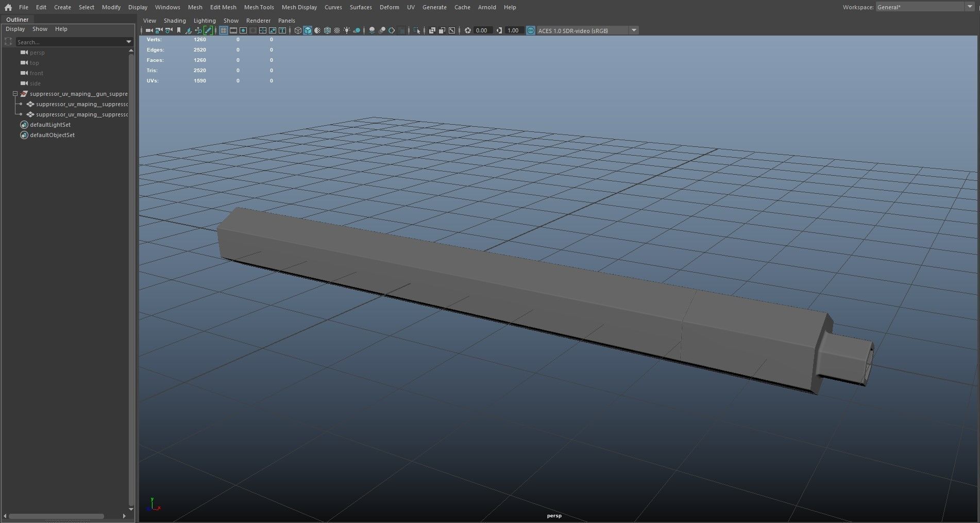The width and height of the screenshot is (980, 523).
Task: Click the camera Bookmarks icon
Action: pyautogui.click(x=179, y=30)
